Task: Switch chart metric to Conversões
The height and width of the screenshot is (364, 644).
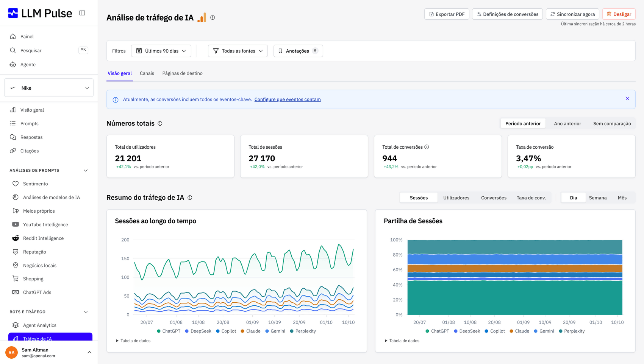Action: point(494,198)
